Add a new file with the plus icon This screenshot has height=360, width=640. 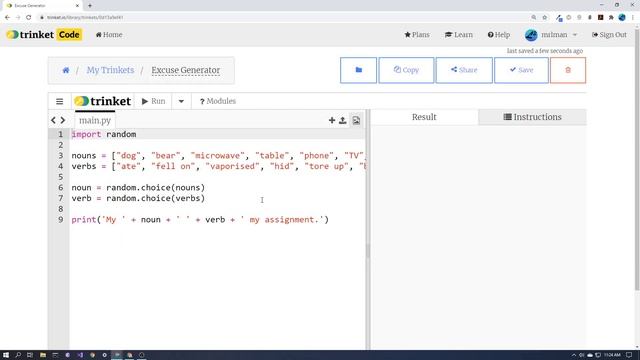[332, 120]
